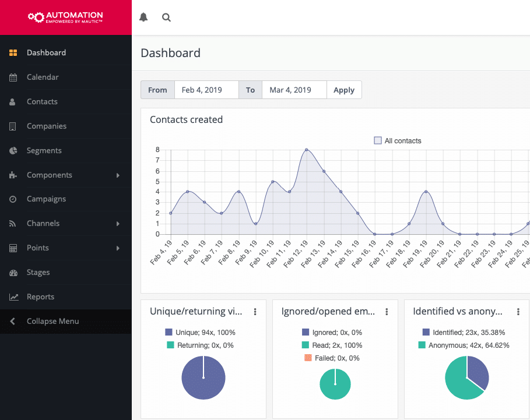This screenshot has height=420, width=530.
Task: Click the Calendar icon in sidebar
Action: coord(13,77)
